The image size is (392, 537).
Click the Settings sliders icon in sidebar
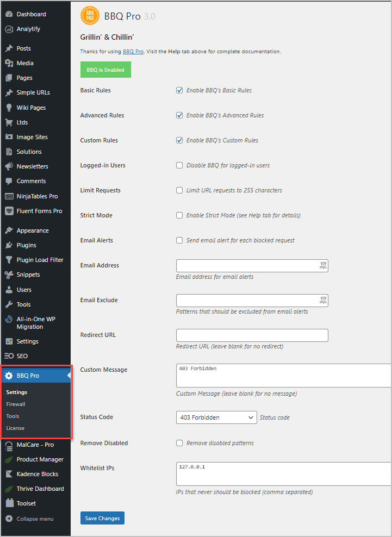pos(9,341)
